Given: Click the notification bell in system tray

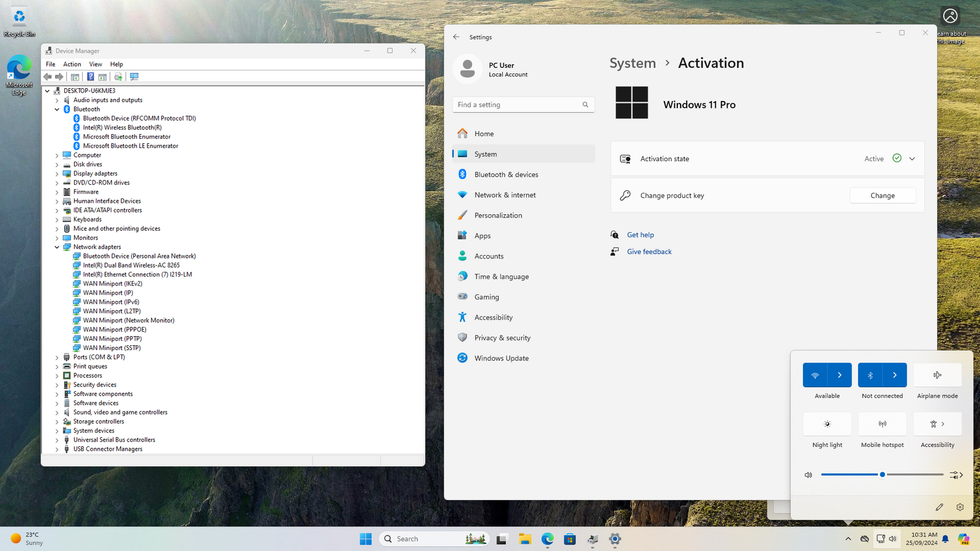Looking at the screenshot, I should [945, 539].
